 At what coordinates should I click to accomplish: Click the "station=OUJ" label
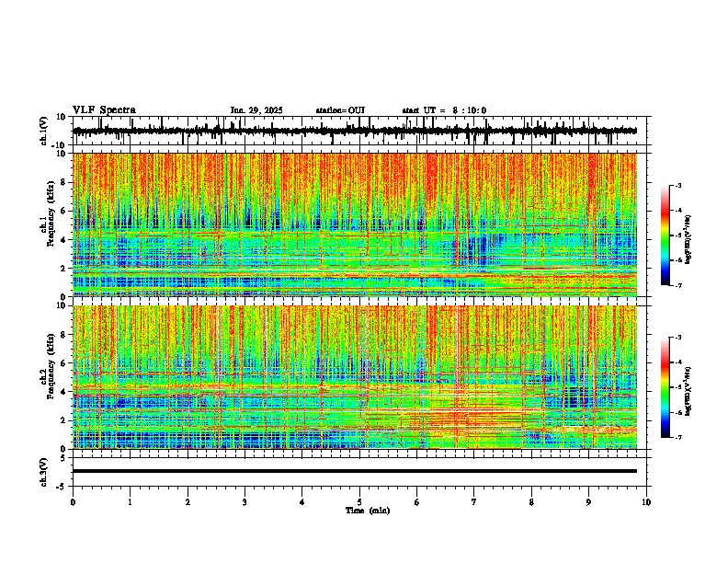pyautogui.click(x=340, y=110)
